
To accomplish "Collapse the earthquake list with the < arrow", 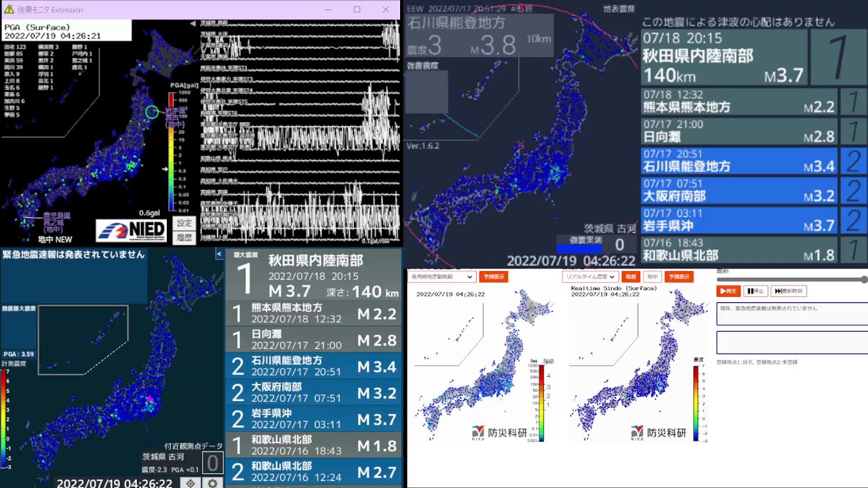I will click(219, 254).
